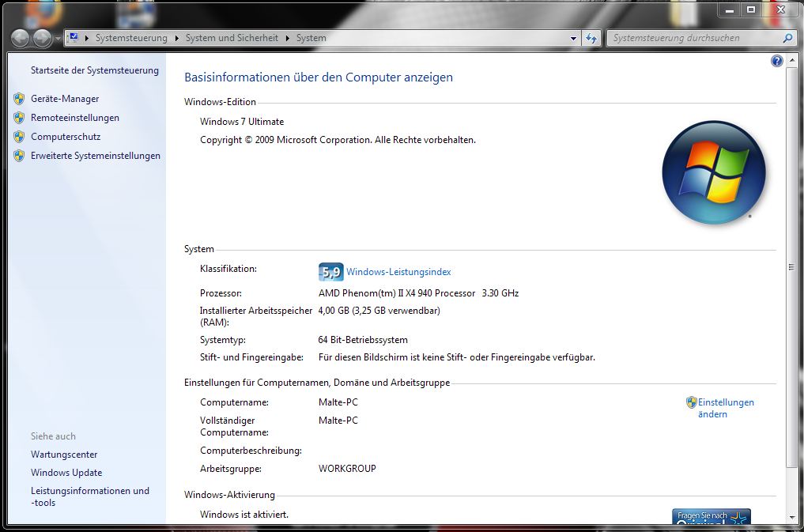Select Systemsteuerung in the breadcrumb
Image resolution: width=804 pixels, height=532 pixels.
[131, 38]
